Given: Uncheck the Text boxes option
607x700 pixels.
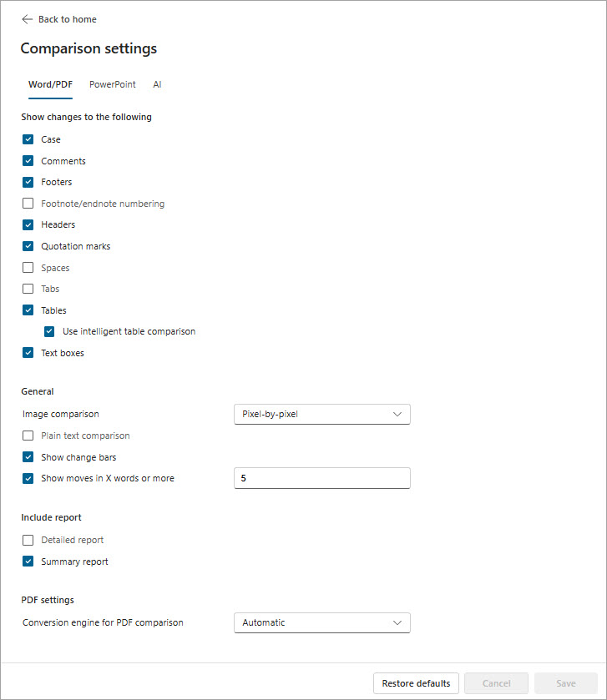Looking at the screenshot, I should 28,352.
